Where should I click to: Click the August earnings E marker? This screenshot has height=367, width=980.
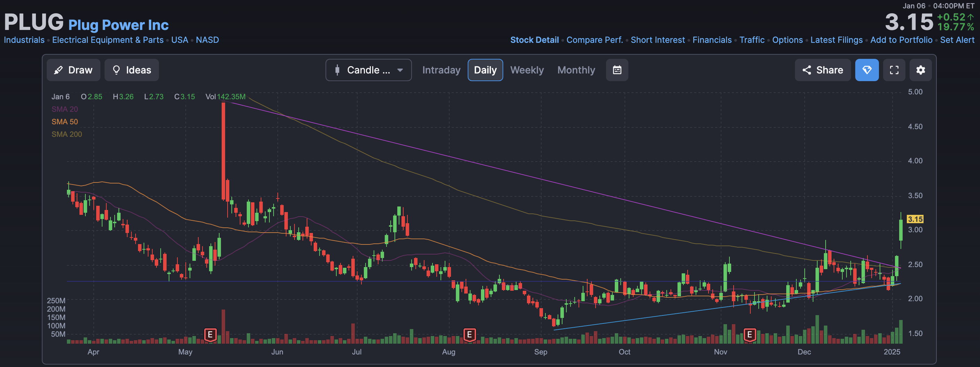coord(469,335)
